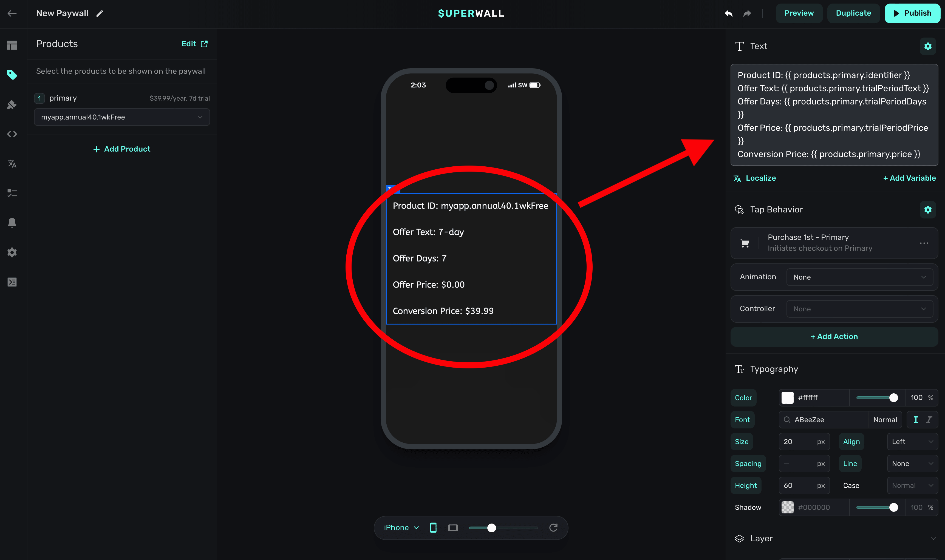Refresh the device preview
Screen dimensions: 945x560
point(553,528)
